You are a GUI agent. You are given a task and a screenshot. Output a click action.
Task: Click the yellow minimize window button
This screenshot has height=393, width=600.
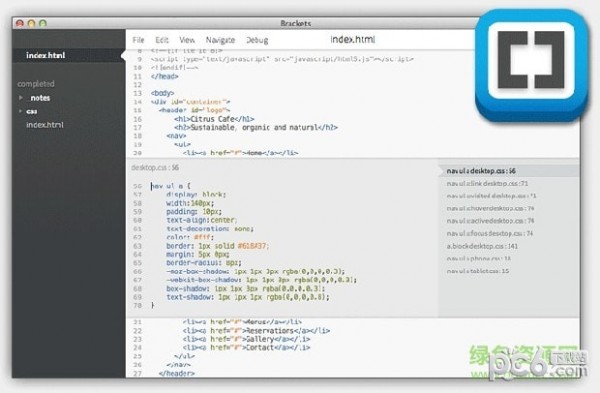[31, 23]
